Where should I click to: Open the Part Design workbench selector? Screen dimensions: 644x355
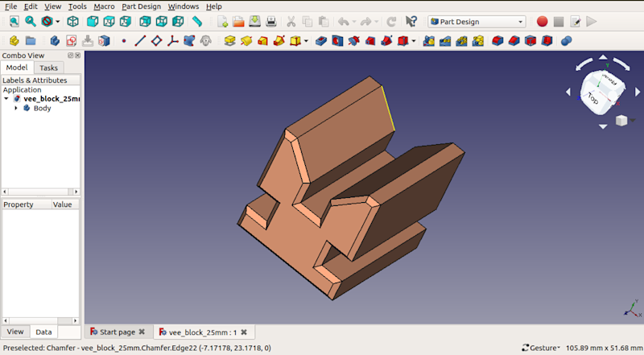[477, 22]
